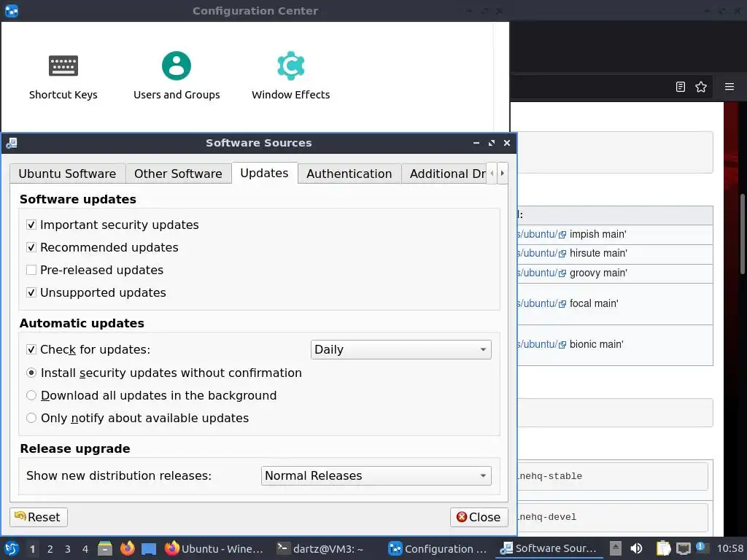Maximize the Software Sources window
The height and width of the screenshot is (560, 747).
(492, 143)
